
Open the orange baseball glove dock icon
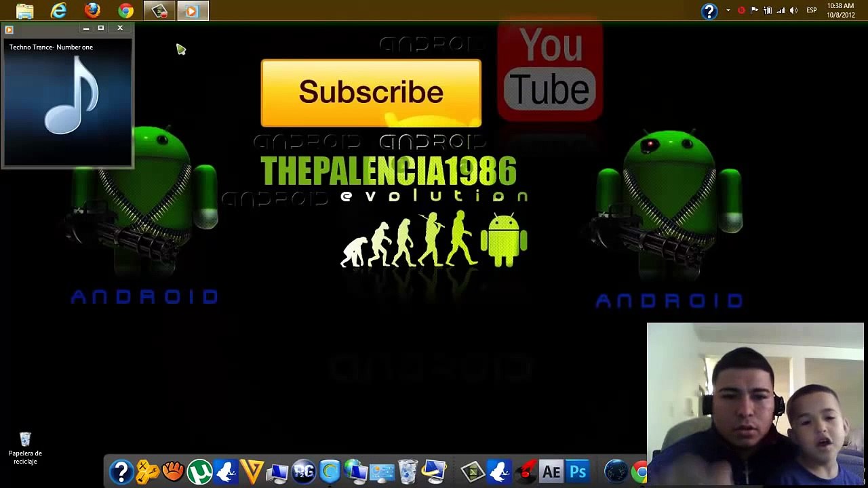[x=173, y=471]
